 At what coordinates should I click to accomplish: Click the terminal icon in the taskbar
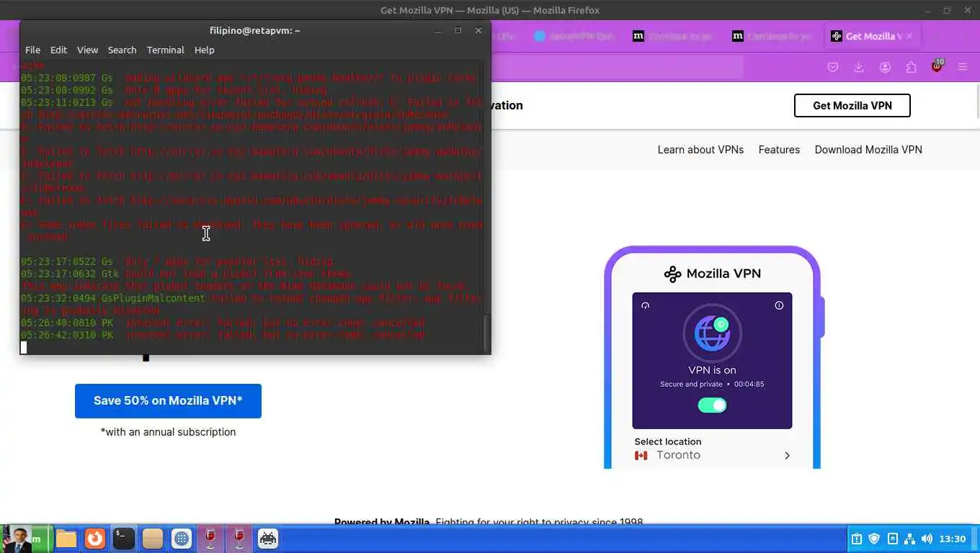[124, 539]
